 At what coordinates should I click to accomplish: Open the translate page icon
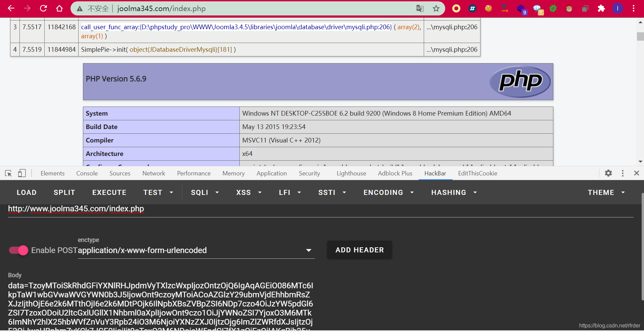click(x=420, y=8)
